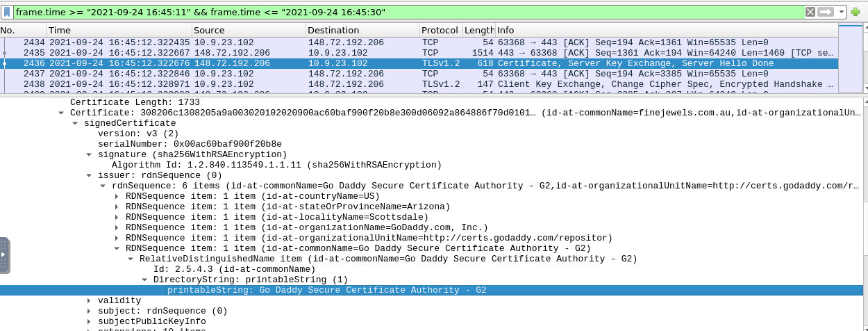This screenshot has height=331, width=868.
Task: Collapse the issuer: rdnSequence node
Action: coord(90,175)
